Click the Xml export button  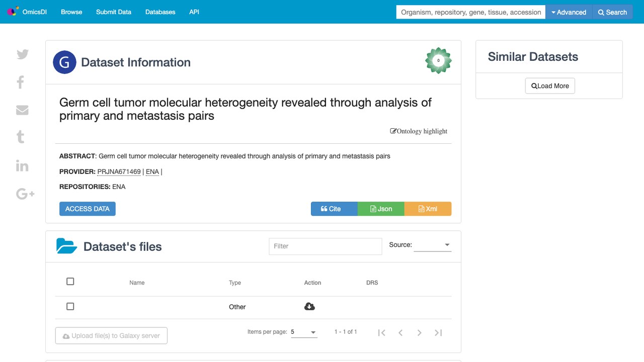coord(428,209)
